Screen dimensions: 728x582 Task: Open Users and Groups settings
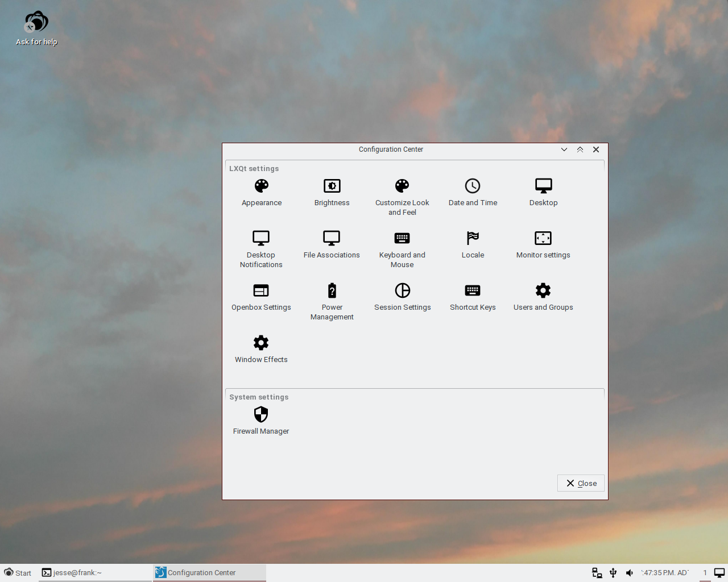coord(543,298)
